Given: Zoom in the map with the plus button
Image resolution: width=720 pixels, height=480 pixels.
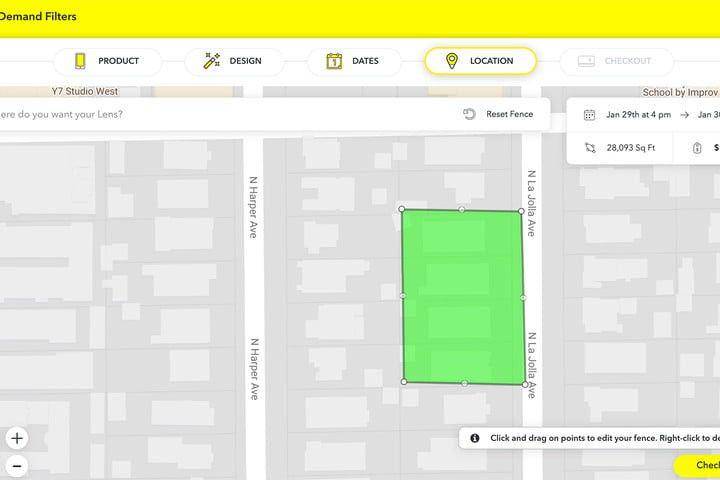Looking at the screenshot, I should point(17,438).
